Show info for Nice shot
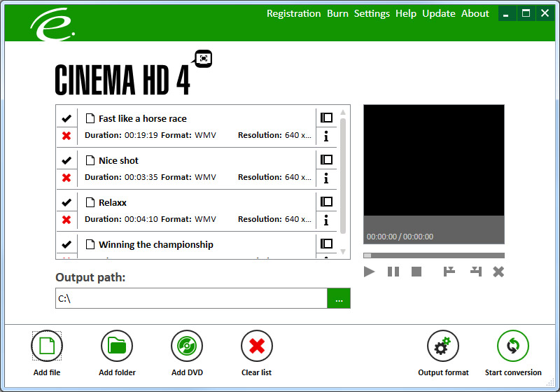 (x=326, y=178)
